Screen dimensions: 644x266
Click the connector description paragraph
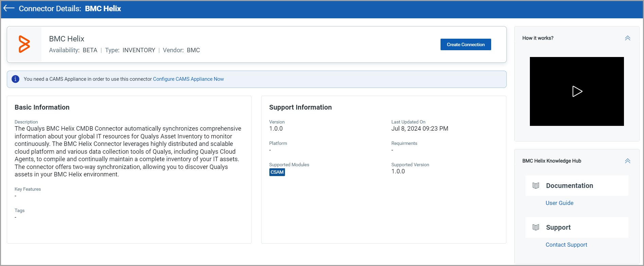(x=128, y=151)
